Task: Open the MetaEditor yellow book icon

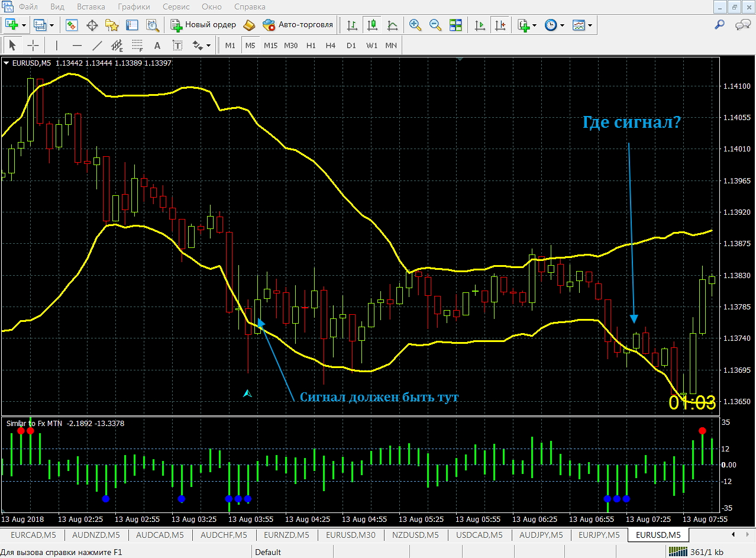Action: pyautogui.click(x=249, y=25)
